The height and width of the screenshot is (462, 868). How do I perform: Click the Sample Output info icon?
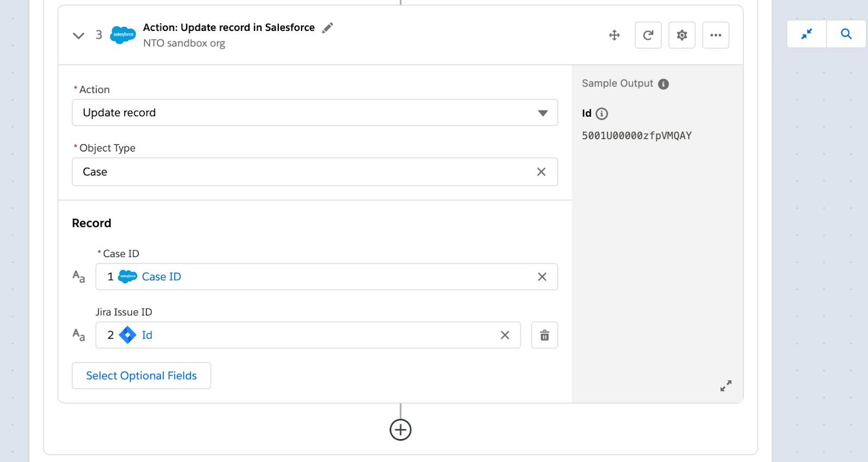663,84
